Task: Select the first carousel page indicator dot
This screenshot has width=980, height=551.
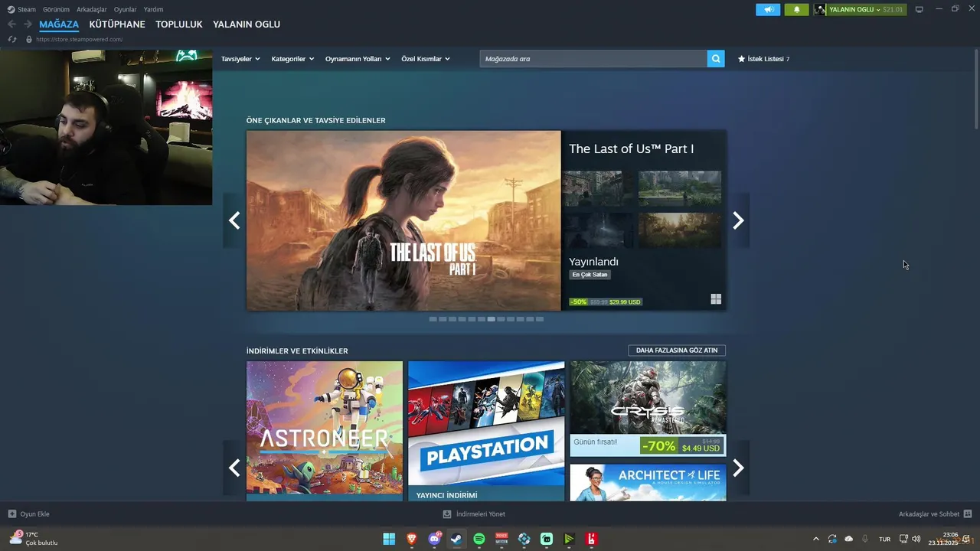Action: 433,319
